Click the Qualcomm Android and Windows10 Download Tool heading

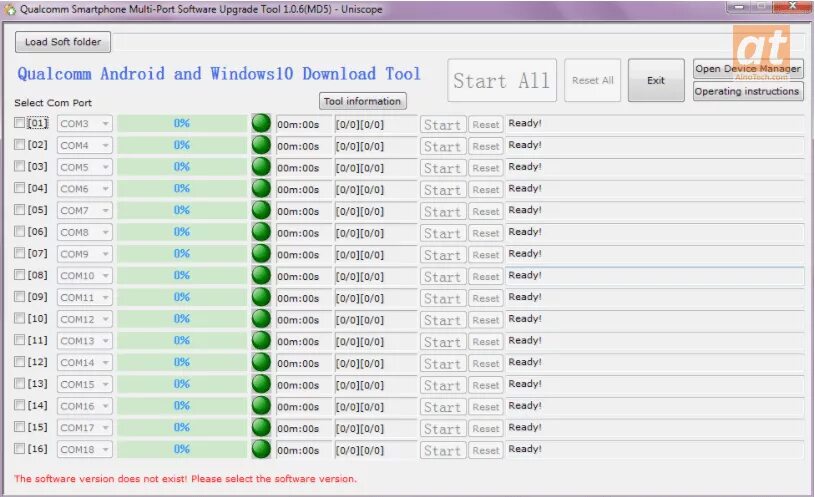click(219, 74)
